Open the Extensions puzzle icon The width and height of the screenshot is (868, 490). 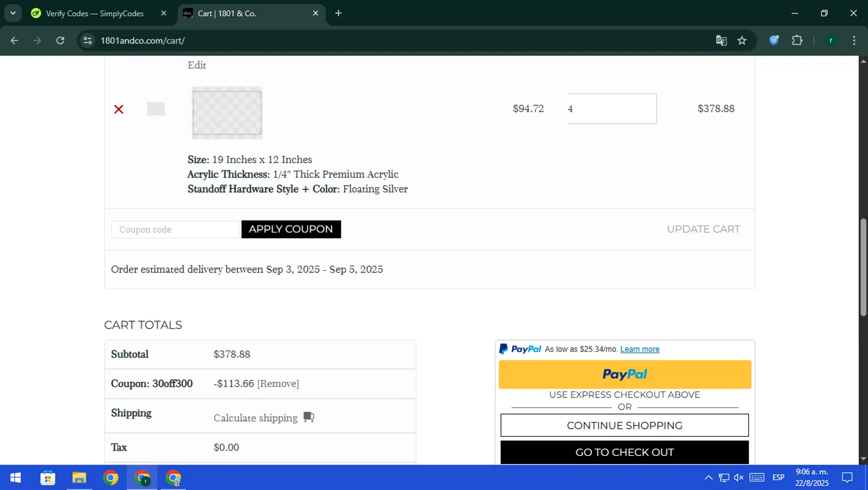click(797, 40)
